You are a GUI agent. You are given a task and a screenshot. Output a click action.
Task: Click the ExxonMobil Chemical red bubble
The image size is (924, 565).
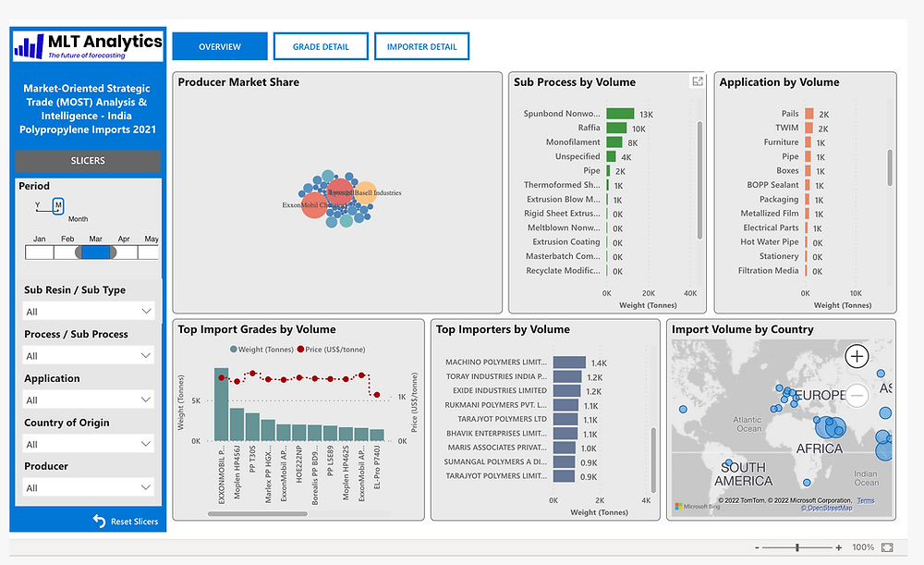click(314, 205)
